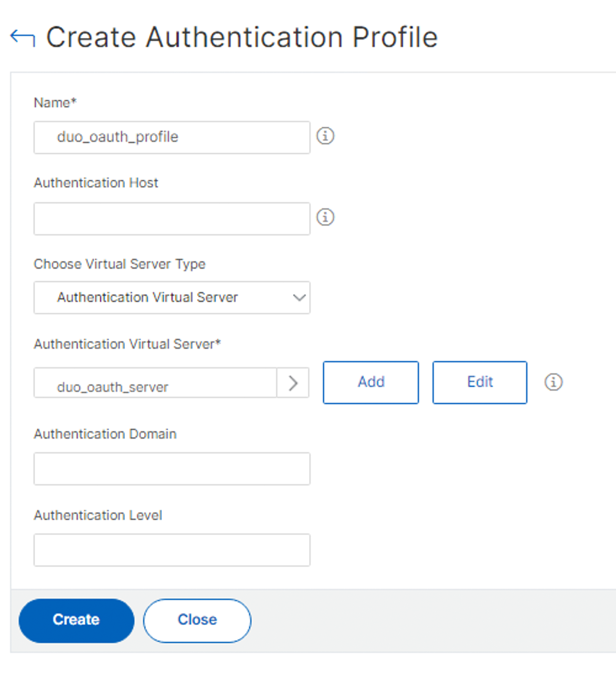This screenshot has width=616, height=690.
Task: Click into the Authentication Level text box
Action: [x=172, y=550]
